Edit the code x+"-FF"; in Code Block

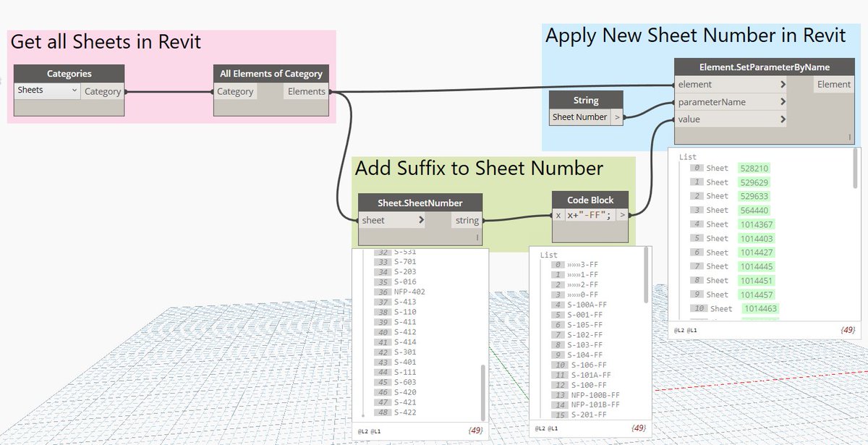click(590, 216)
